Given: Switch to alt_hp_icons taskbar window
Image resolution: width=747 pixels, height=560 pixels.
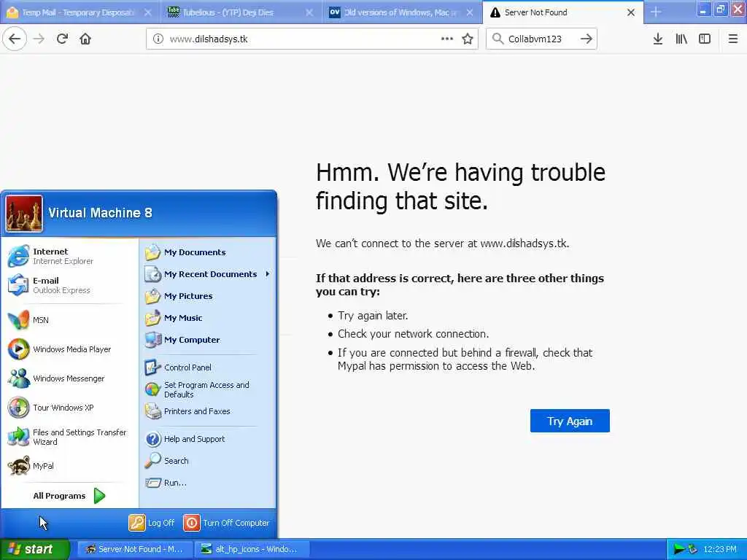Looking at the screenshot, I should pos(252,549).
